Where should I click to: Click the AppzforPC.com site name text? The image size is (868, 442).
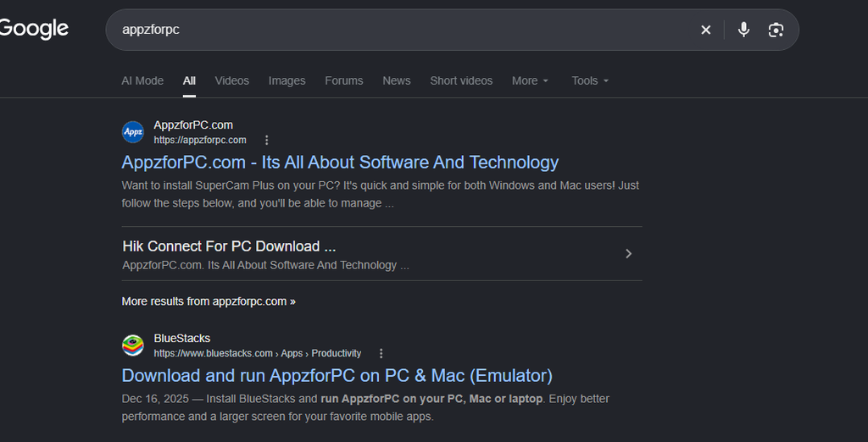tap(193, 125)
